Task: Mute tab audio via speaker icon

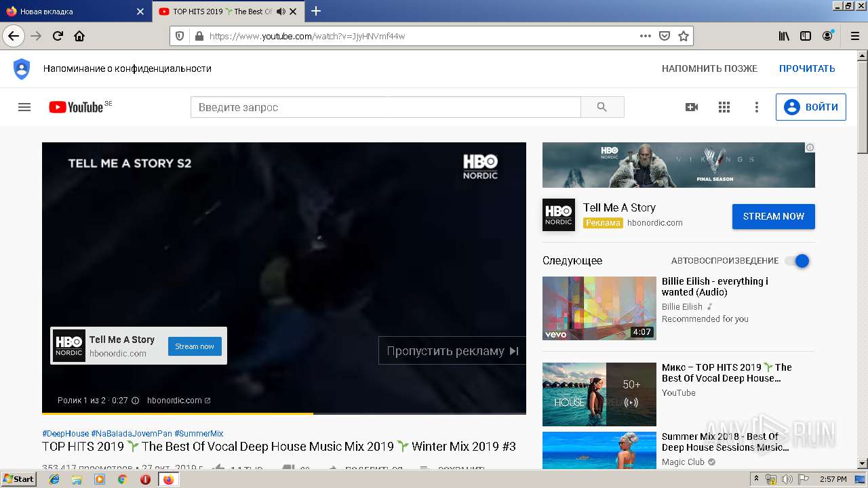Action: (281, 12)
